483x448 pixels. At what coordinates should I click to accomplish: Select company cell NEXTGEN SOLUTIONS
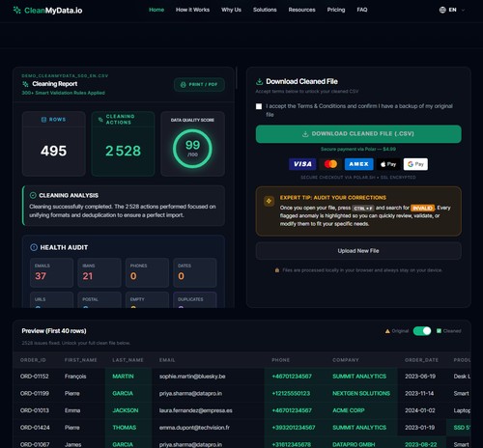pos(361,393)
